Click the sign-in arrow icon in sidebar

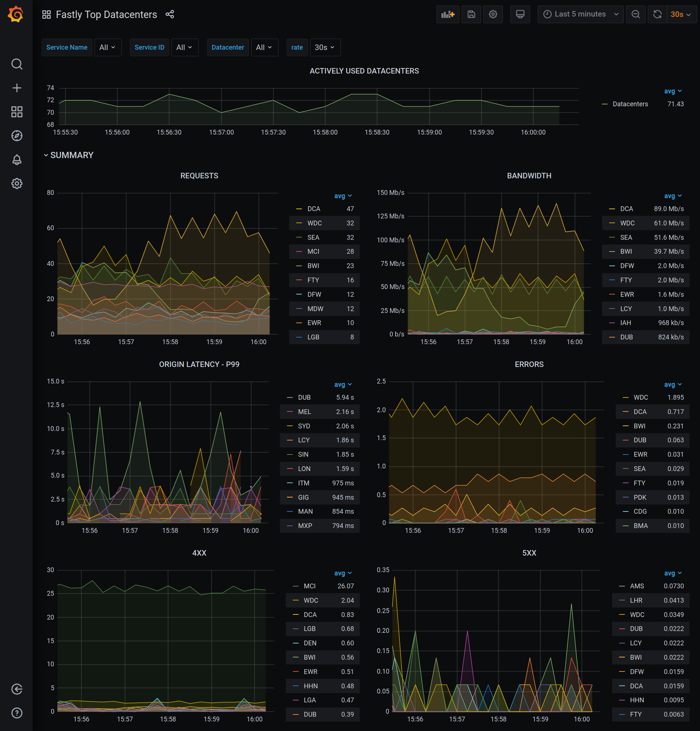pos(17,689)
